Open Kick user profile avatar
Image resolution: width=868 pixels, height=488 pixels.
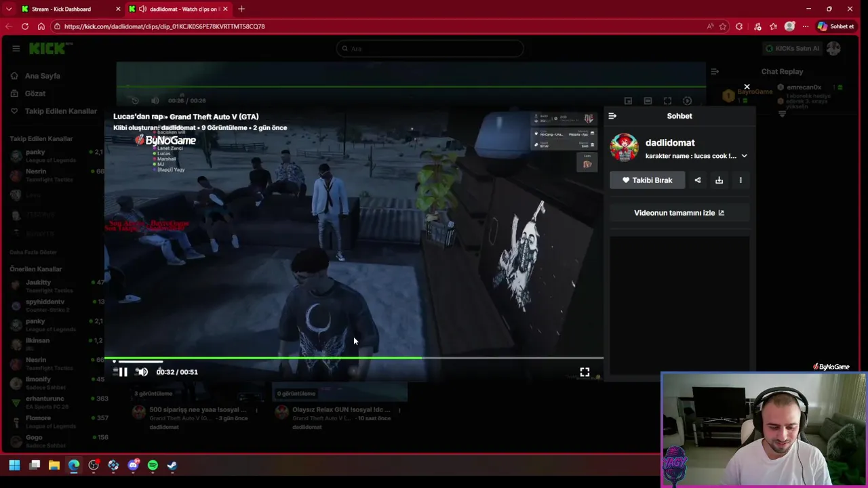click(x=833, y=48)
